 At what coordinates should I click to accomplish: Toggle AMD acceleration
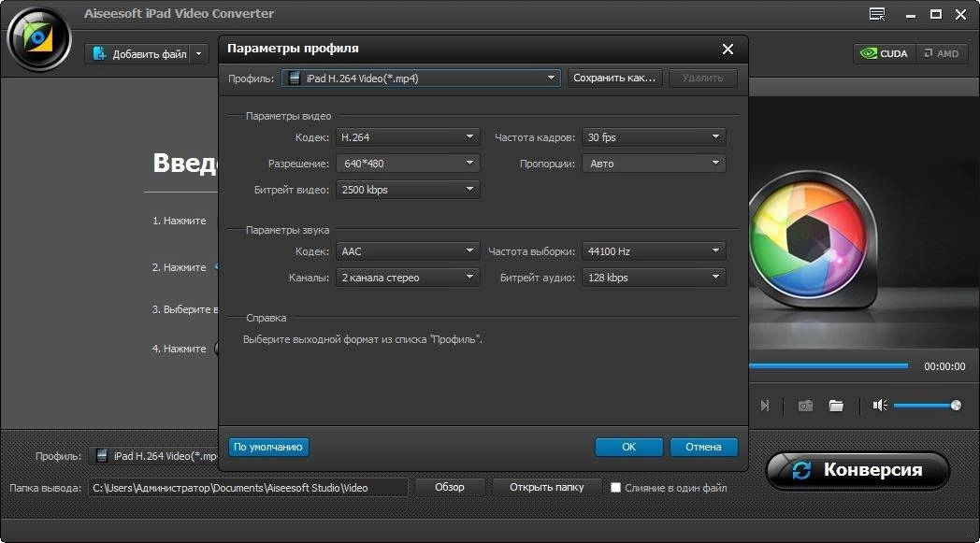pyautogui.click(x=942, y=53)
